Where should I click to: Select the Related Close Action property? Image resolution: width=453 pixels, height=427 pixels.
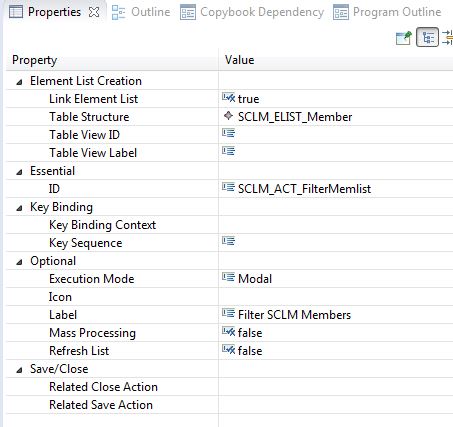tap(103, 387)
